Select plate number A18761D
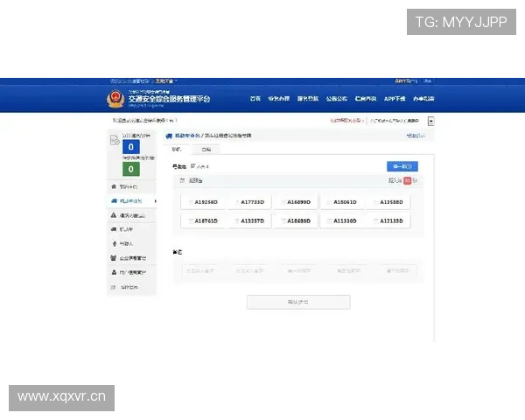The width and height of the screenshot is (525, 420). (x=203, y=221)
